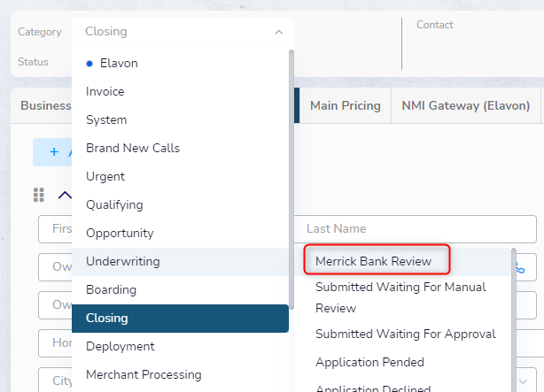Click the Last Name input field

pos(416,229)
